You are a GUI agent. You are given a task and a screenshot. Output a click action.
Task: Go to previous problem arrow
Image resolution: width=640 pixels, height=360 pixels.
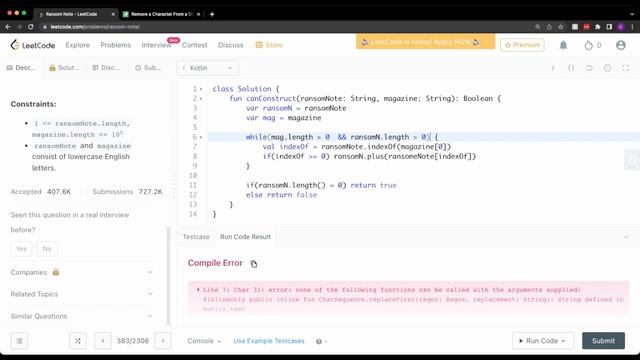(103, 341)
